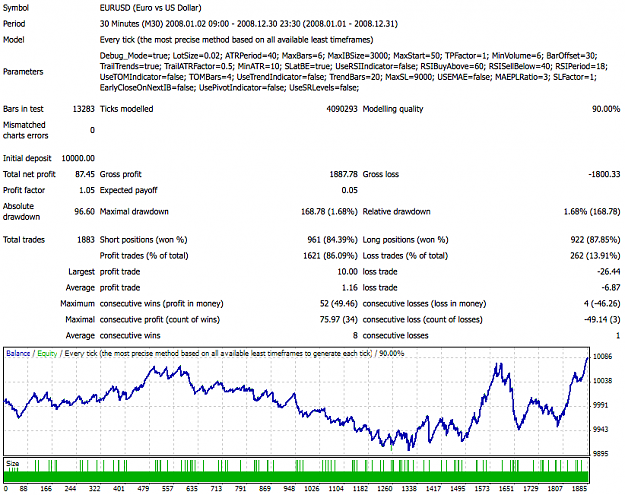Click the largest profit trade value 10.00
Viewport: 625px width, 495px height.
pos(348,272)
